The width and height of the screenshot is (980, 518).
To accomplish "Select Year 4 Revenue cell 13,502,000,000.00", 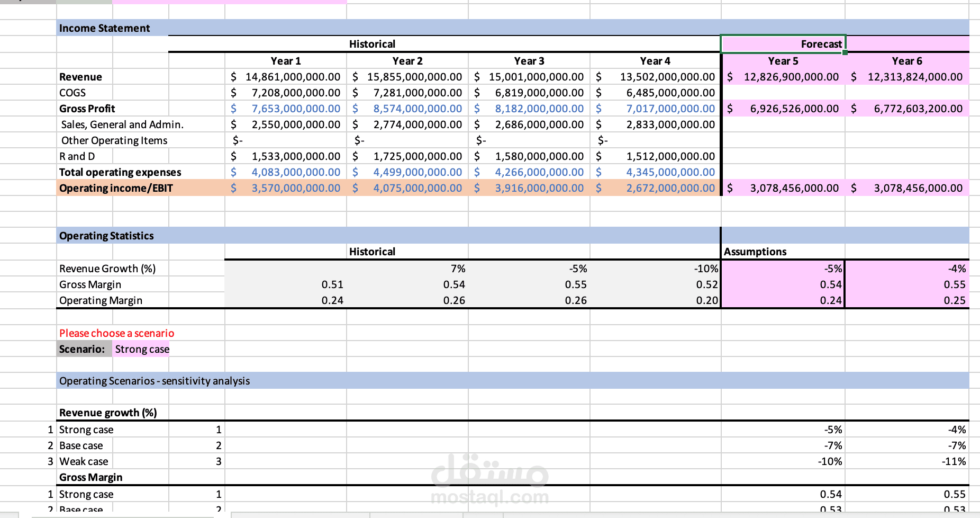I will point(655,77).
